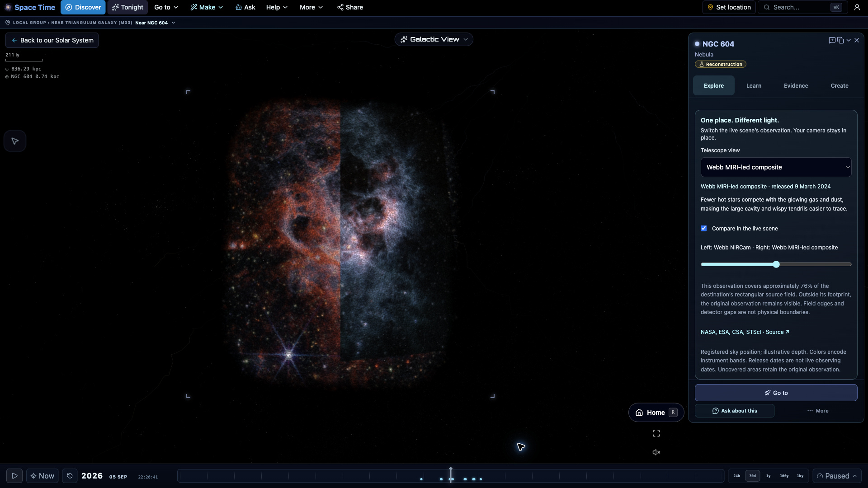The height and width of the screenshot is (488, 868).
Task: Click the comparison slider handle
Action: coord(776,264)
